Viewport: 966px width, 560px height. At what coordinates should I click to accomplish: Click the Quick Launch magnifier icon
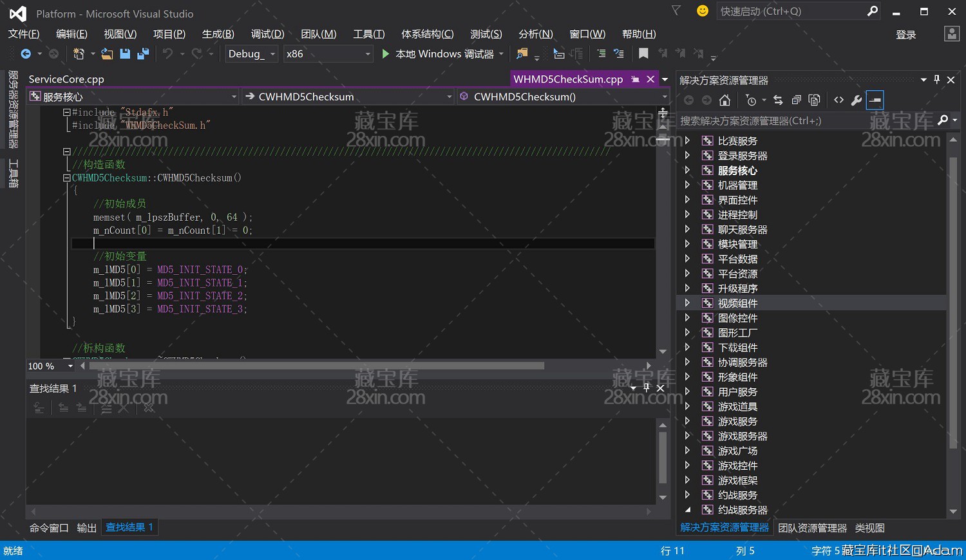873,11
